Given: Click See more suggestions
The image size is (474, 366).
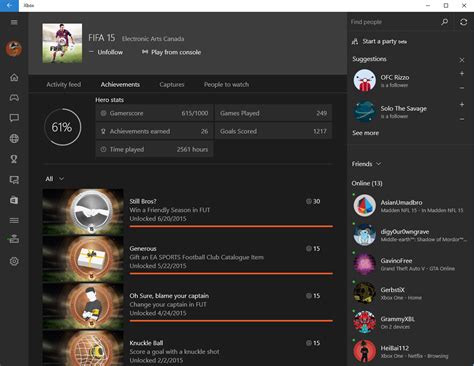Looking at the screenshot, I should (x=365, y=133).
